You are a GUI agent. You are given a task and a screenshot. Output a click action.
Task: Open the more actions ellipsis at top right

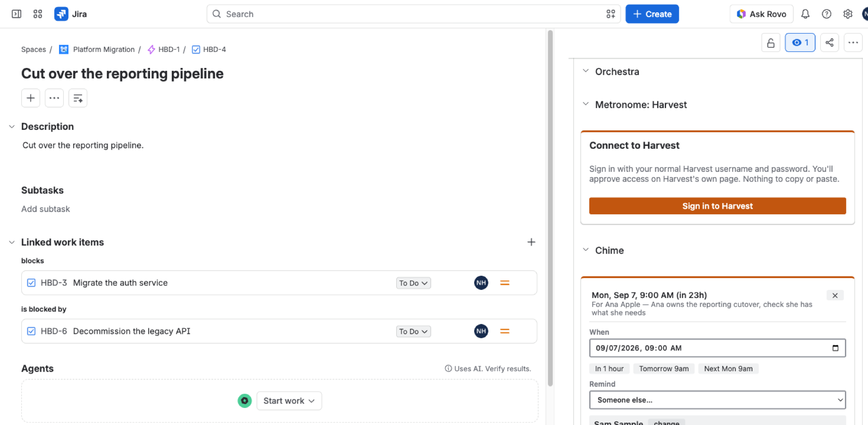(853, 42)
